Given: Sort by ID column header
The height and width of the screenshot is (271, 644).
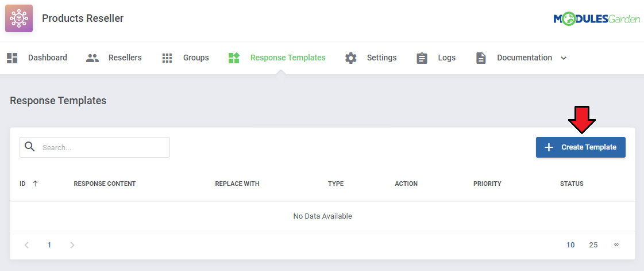Looking at the screenshot, I should pos(22,184).
